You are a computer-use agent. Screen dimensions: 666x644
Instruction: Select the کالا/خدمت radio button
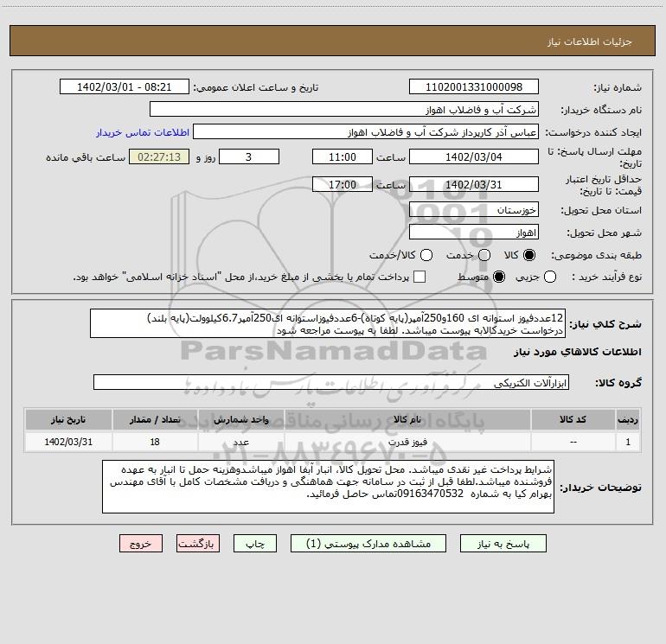click(426, 255)
